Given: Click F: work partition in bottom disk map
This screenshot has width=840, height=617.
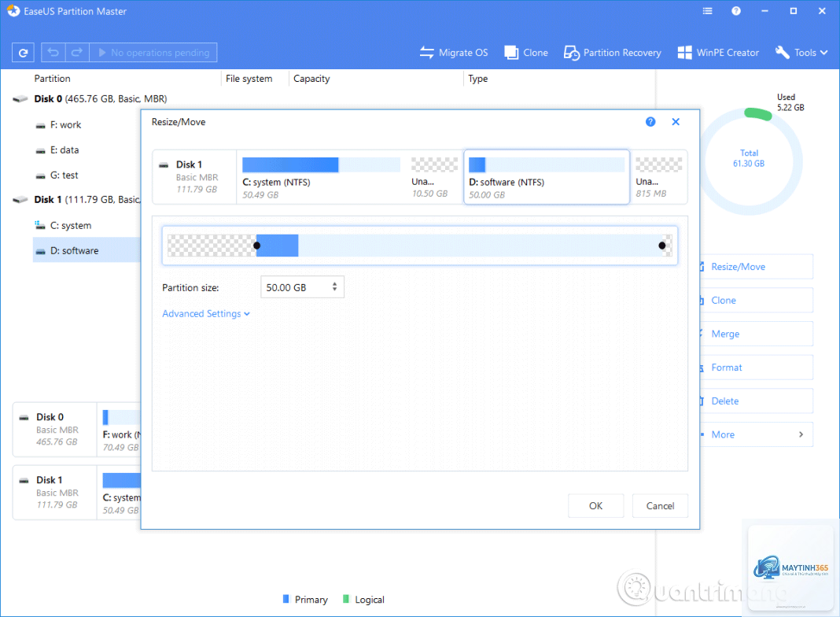Looking at the screenshot, I should pyautogui.click(x=121, y=430).
